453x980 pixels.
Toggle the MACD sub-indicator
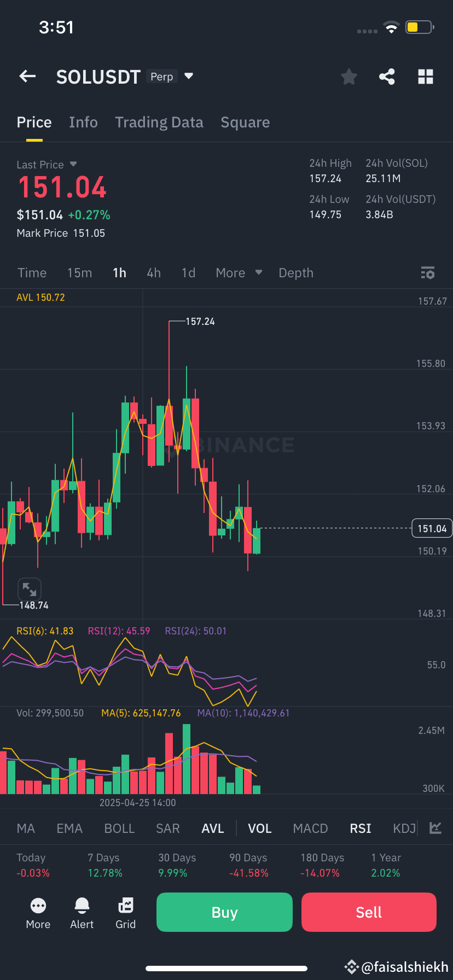tap(310, 829)
